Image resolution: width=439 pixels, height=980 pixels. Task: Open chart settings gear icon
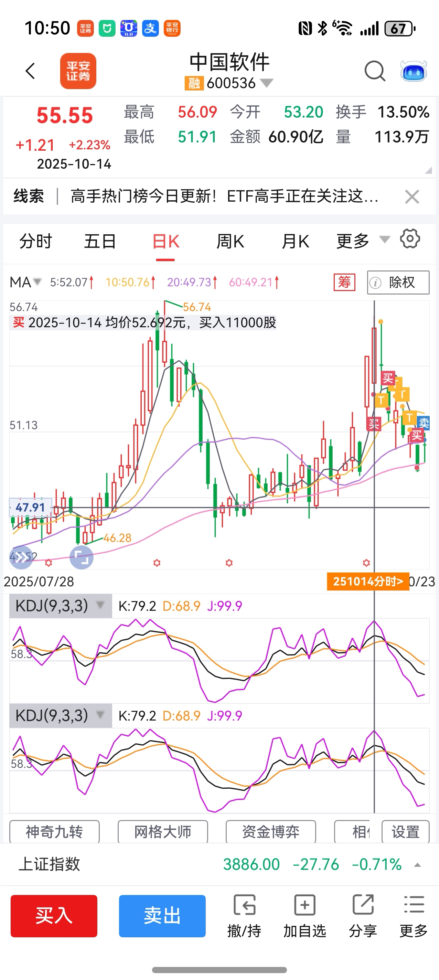[410, 239]
